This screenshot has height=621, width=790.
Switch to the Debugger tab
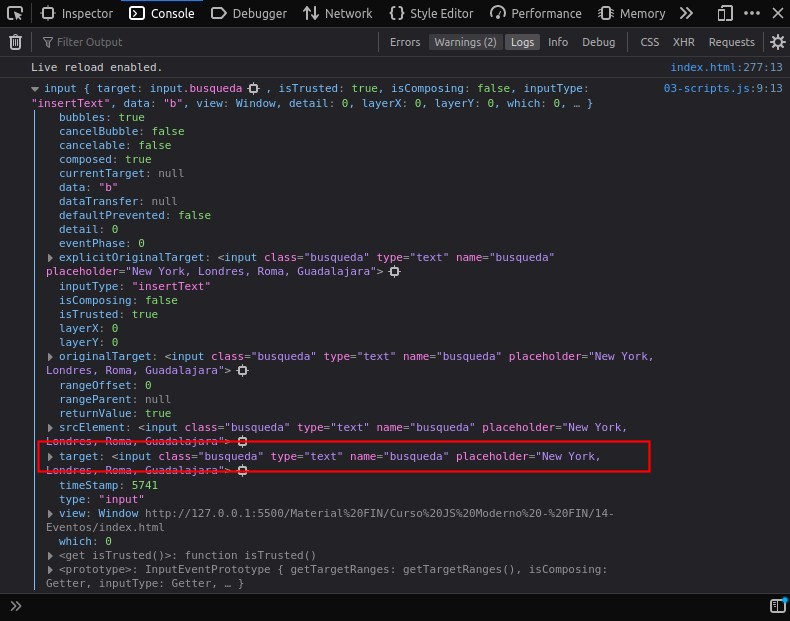click(249, 13)
